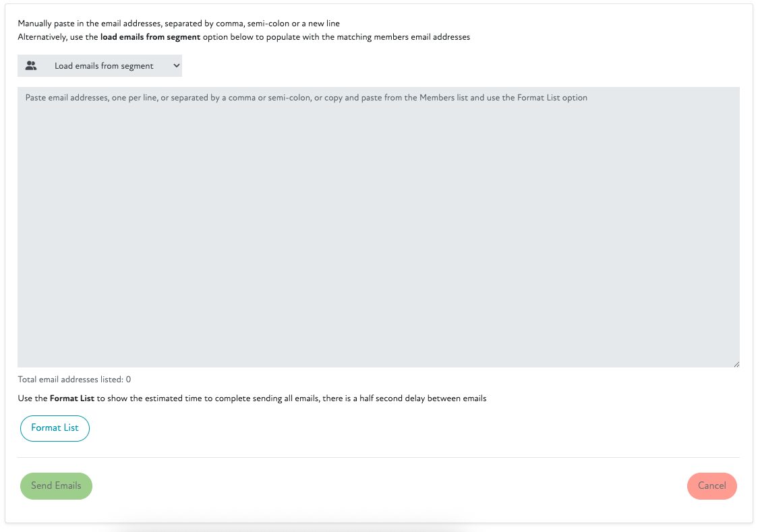
Task: Activate Format List to estimate sending time
Action: click(x=55, y=428)
